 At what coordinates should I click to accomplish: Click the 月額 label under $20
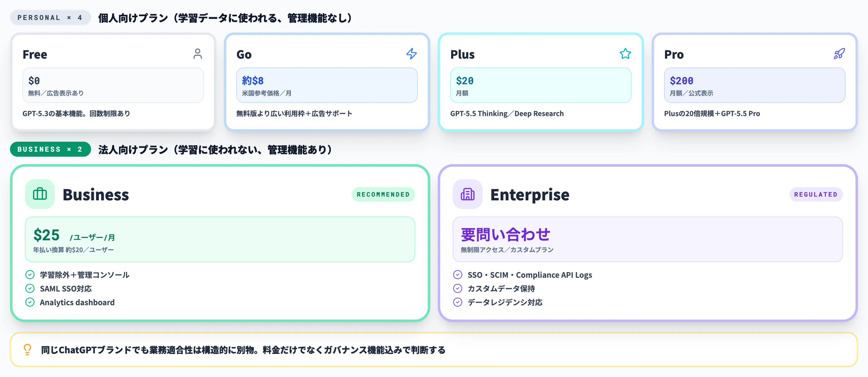pos(462,93)
